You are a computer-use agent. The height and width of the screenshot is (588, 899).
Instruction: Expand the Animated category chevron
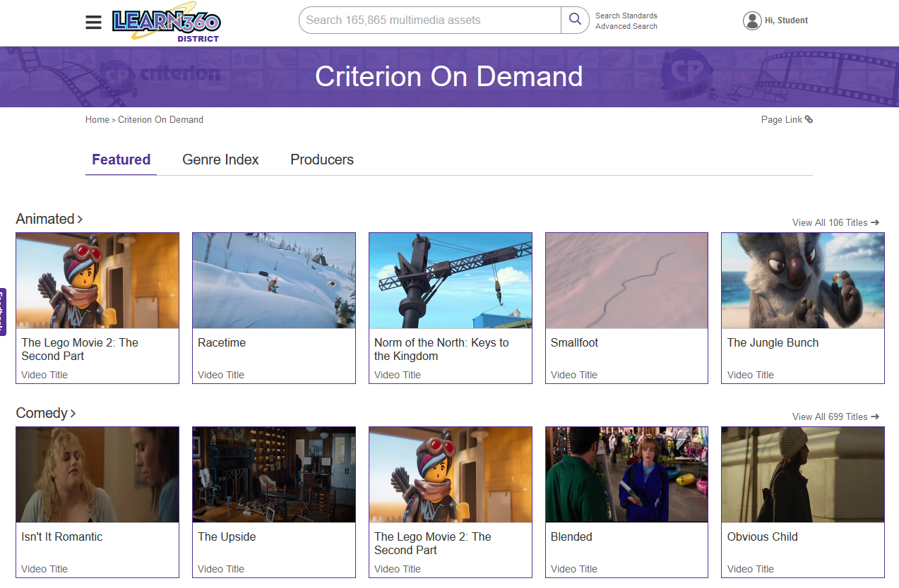point(80,220)
